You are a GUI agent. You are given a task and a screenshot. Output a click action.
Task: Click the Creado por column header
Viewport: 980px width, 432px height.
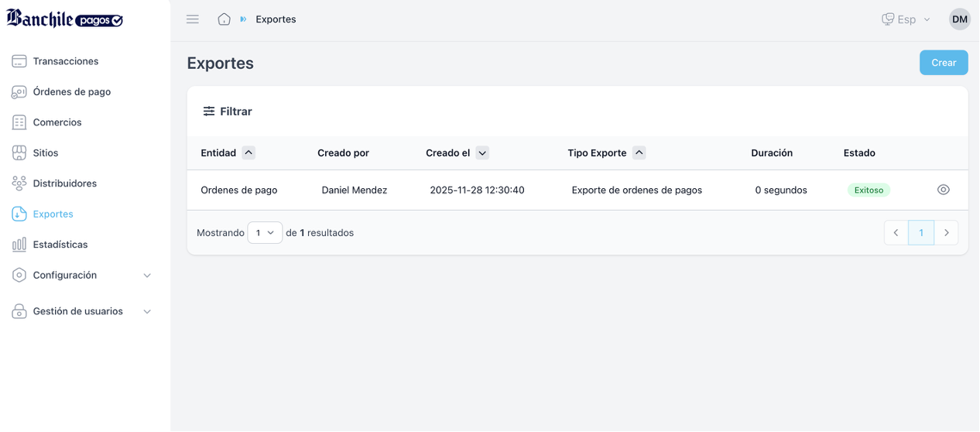[x=343, y=153]
